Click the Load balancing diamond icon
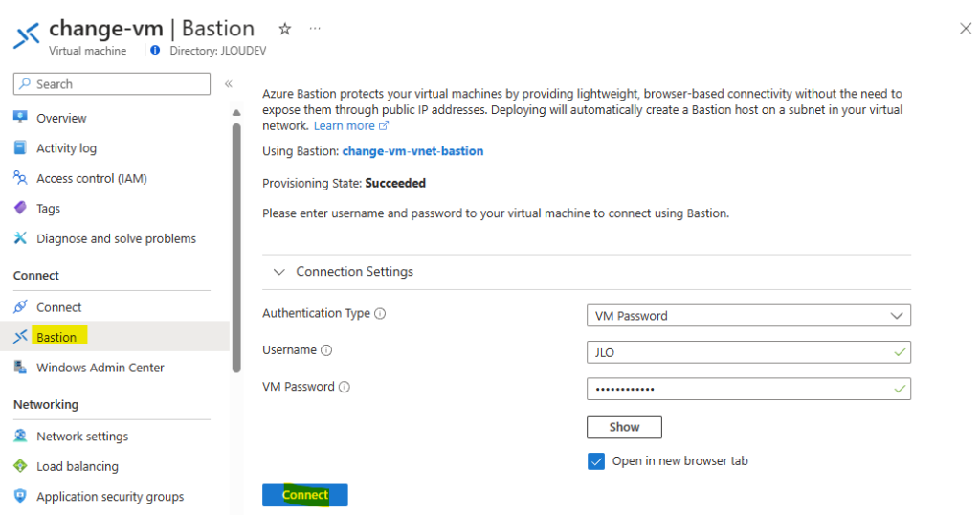This screenshot has height=515, width=980. tap(20, 465)
